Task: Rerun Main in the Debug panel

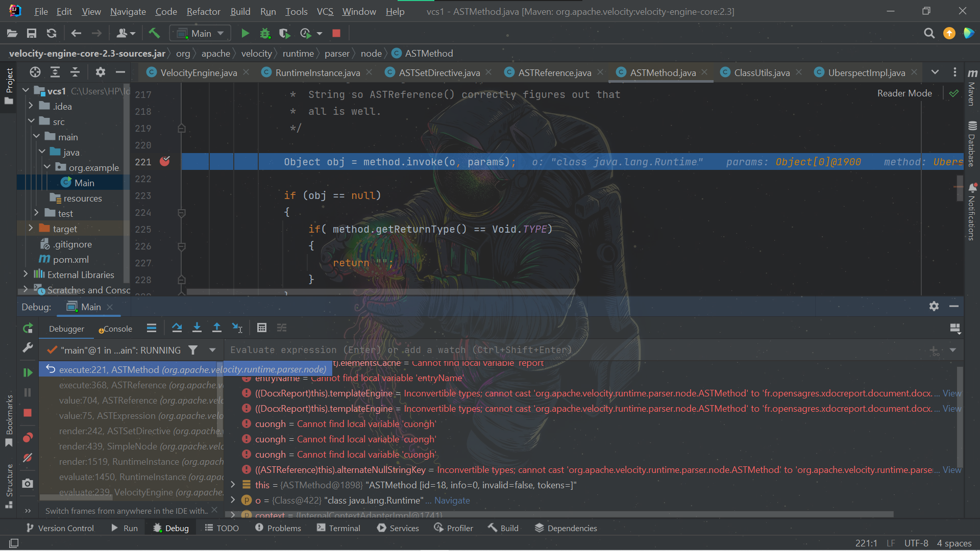Action: tap(28, 328)
